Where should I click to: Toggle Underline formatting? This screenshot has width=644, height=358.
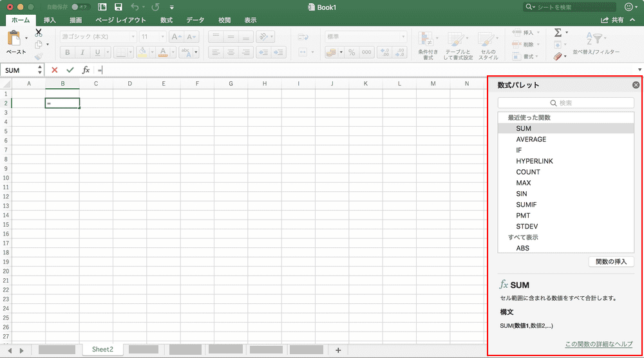[x=97, y=52]
